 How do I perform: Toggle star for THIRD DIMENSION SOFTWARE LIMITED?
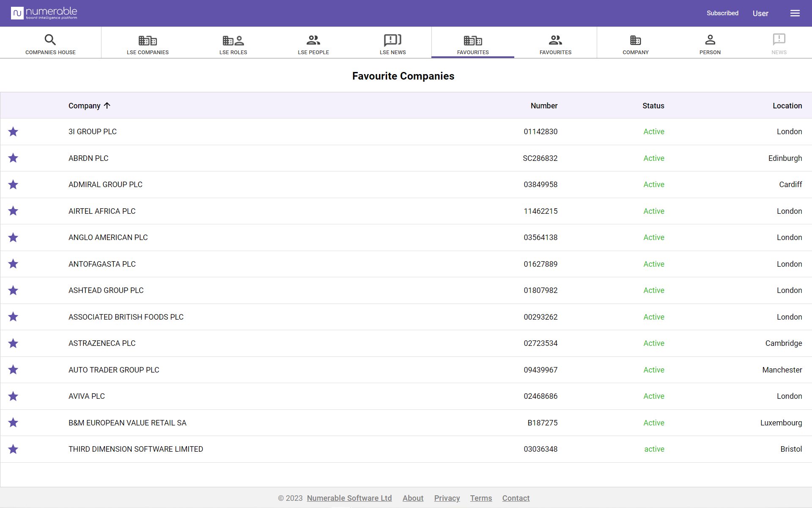click(x=13, y=449)
